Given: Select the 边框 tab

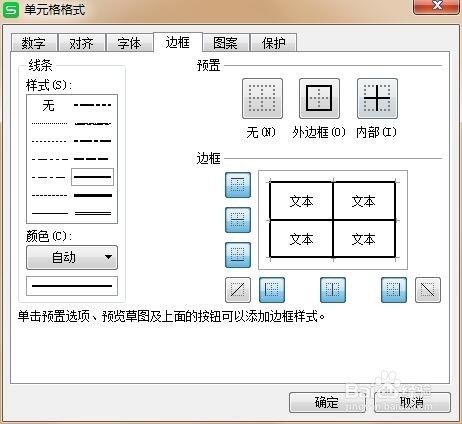Looking at the screenshot, I should [178, 42].
